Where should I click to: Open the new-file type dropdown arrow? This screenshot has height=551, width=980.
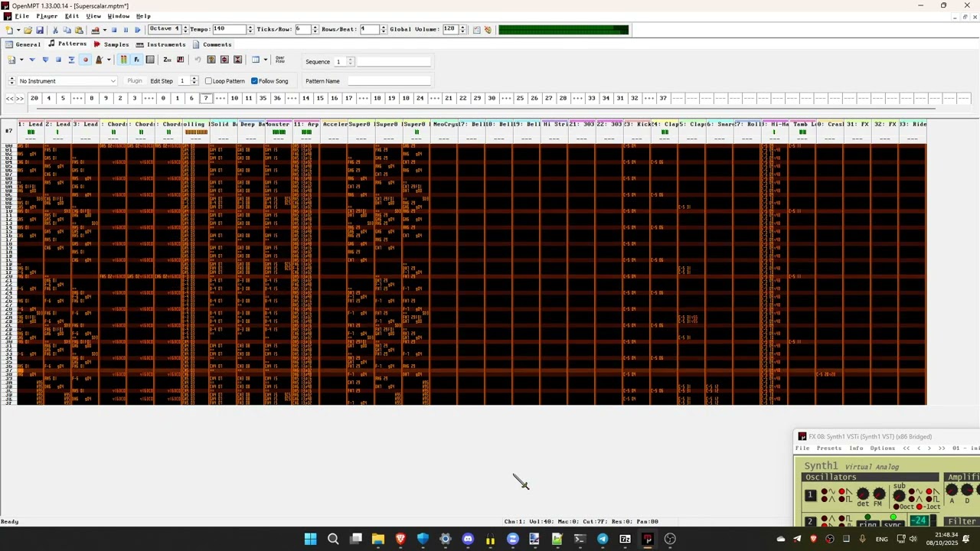(x=18, y=30)
